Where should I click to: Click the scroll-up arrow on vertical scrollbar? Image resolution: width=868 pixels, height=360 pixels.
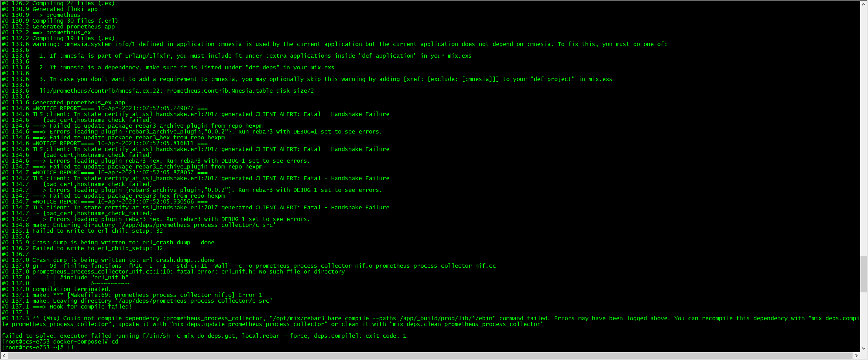pyautogui.click(x=864, y=4)
